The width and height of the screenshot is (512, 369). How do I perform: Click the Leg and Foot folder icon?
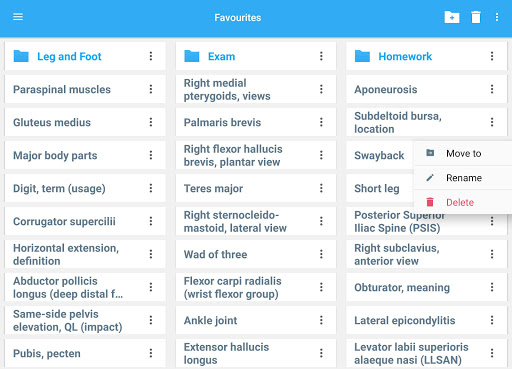[21, 56]
